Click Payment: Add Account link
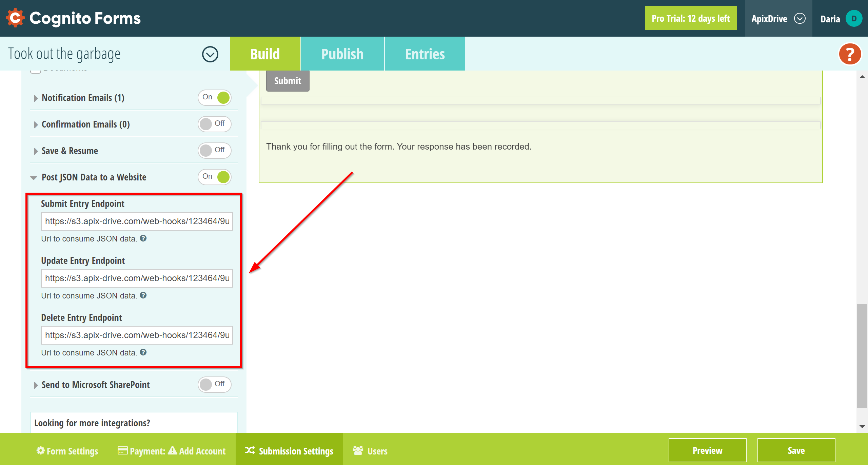The width and height of the screenshot is (868, 465). coord(172,451)
